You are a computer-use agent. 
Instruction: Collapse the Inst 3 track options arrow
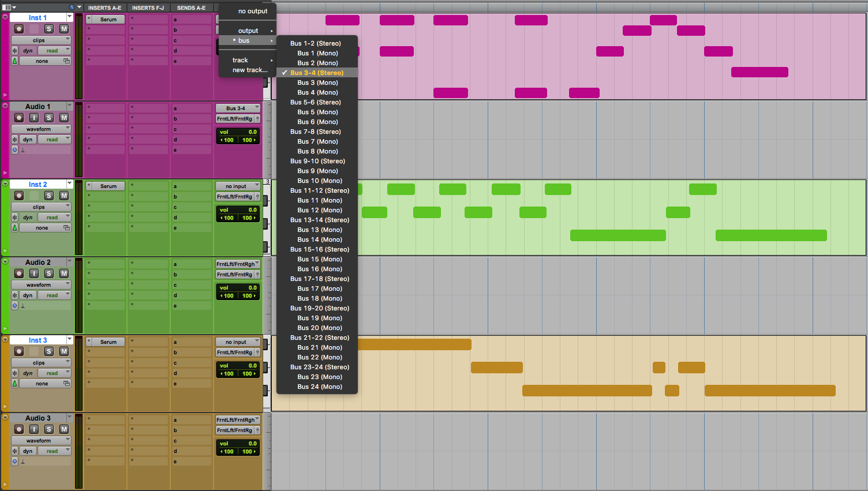tap(5, 340)
